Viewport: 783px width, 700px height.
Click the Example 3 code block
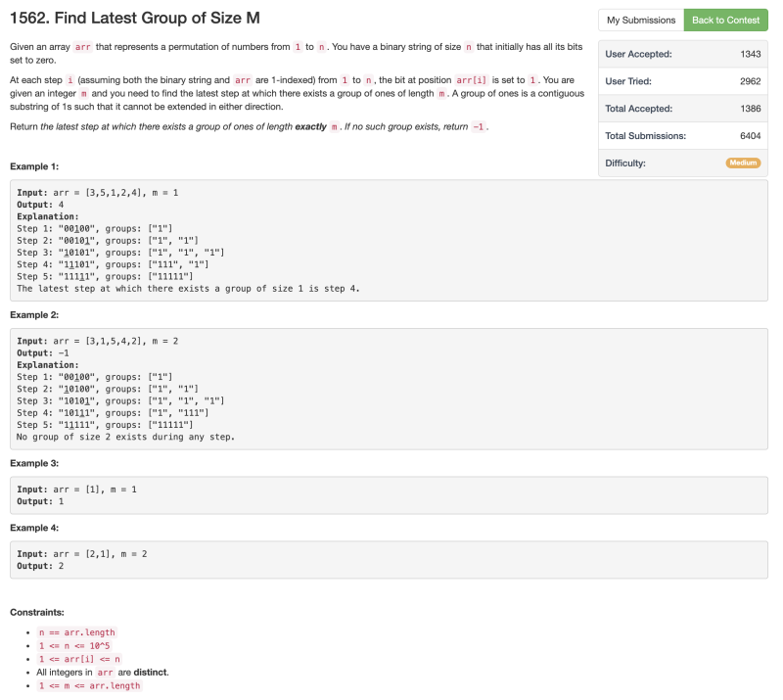pos(389,495)
